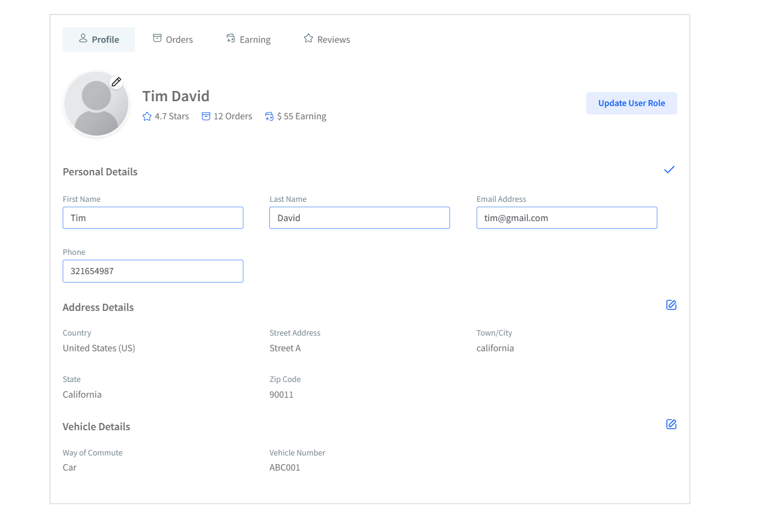Open the Reviews tab
The image size is (764, 532).
pos(327,39)
